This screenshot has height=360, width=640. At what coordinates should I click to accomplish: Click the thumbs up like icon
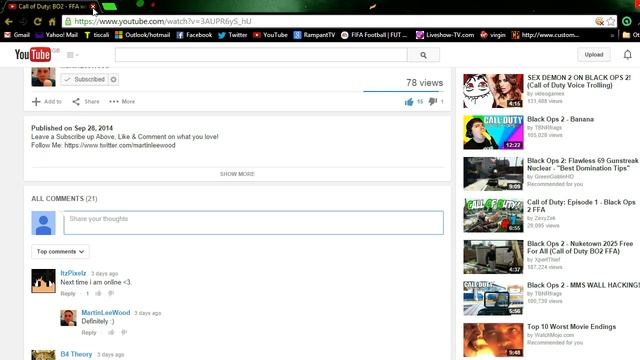click(409, 102)
